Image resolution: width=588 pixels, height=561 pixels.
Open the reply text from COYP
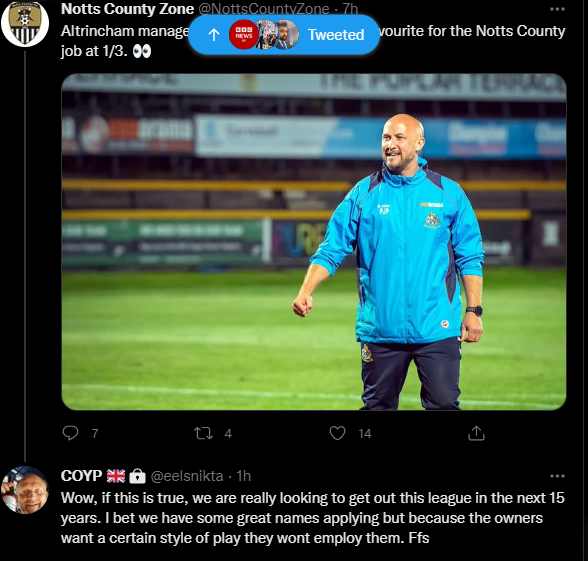(313, 518)
